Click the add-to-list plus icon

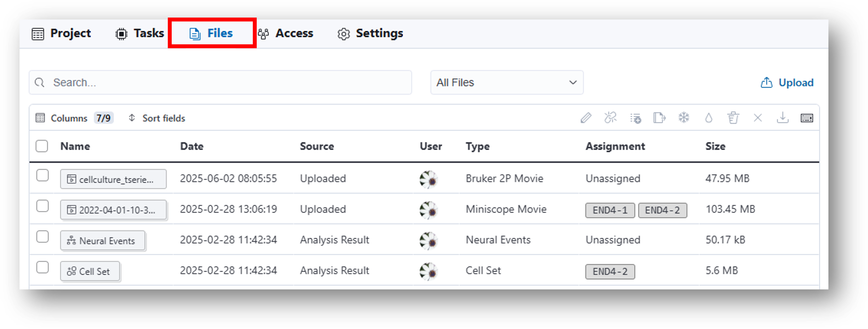636,118
